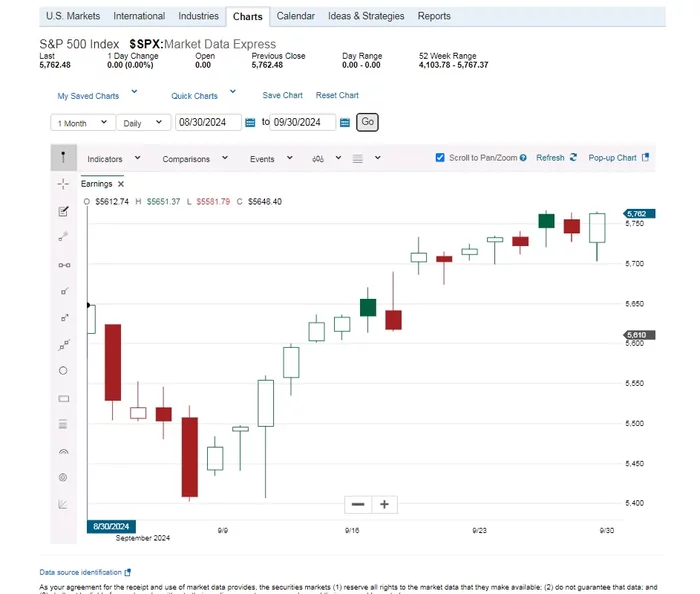The image size is (700, 594).
Task: Click the 5,610 price axis marker
Action: click(639, 335)
